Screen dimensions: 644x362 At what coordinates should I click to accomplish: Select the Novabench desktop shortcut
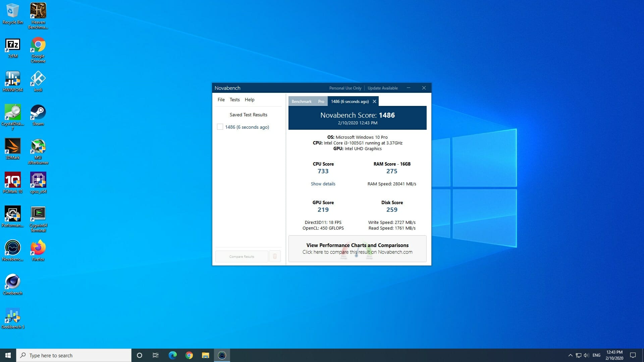tap(13, 250)
